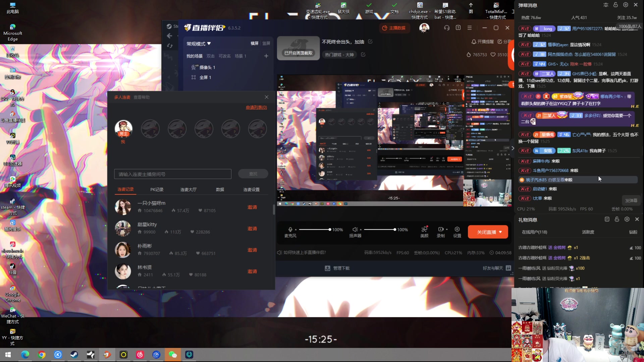Expand microphone device options arrow
The width and height of the screenshot is (644, 362).
(x=296, y=230)
